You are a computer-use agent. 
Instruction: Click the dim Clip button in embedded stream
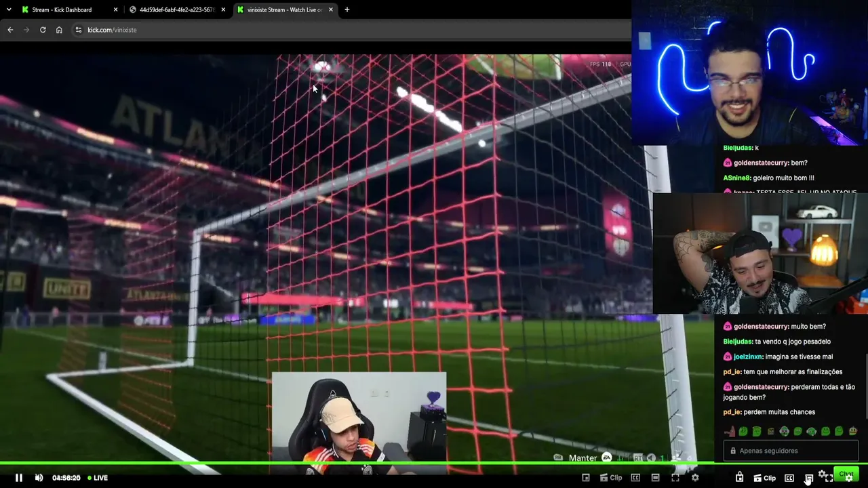(611, 478)
